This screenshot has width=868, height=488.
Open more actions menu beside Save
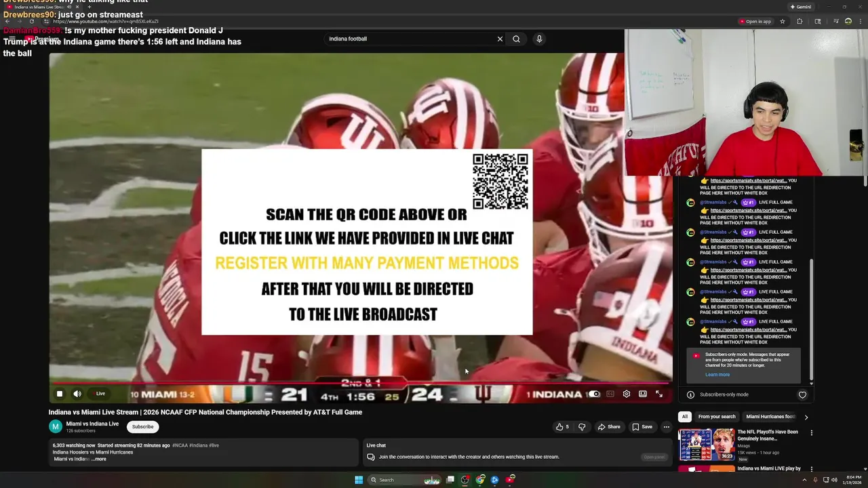click(667, 427)
